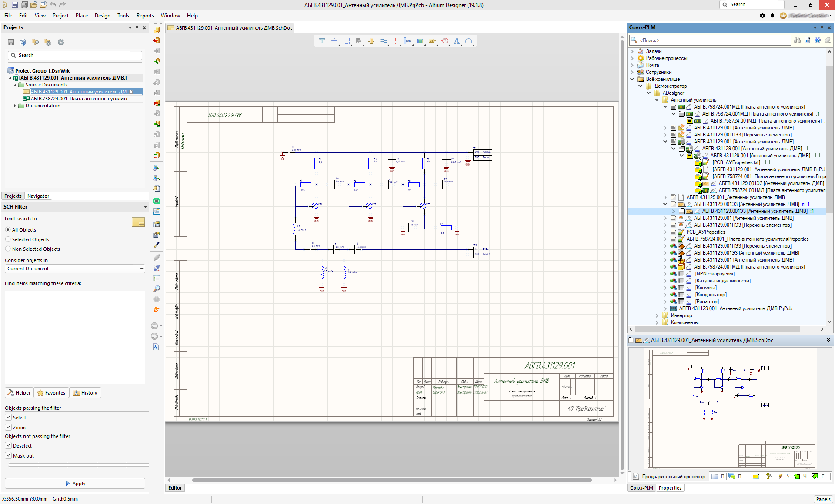Activate the place wire tool
The image size is (835, 504).
[x=383, y=41]
